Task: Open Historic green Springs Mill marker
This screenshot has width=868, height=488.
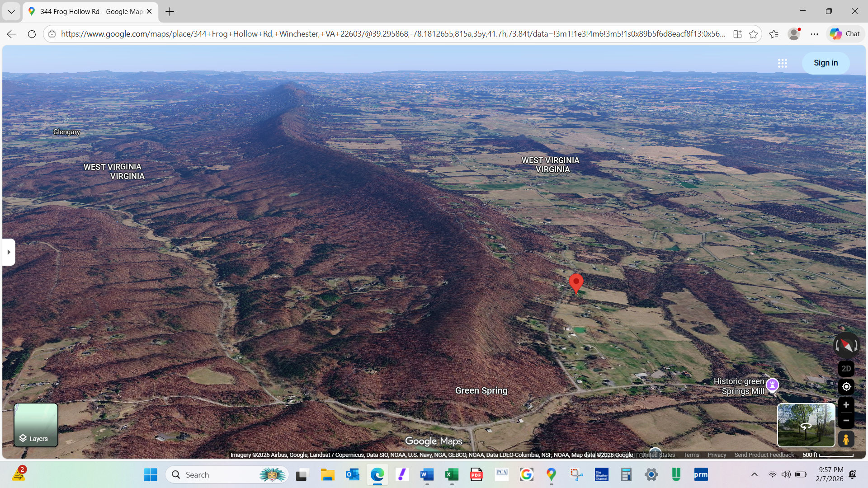Action: [772, 385]
